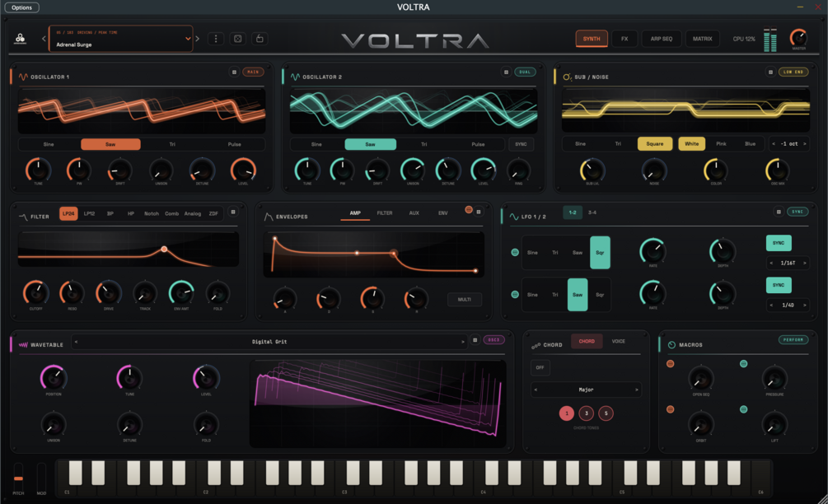Viewport: 828px width, 504px height.
Task: Click the Filter curve header icon
Action: [23, 217]
